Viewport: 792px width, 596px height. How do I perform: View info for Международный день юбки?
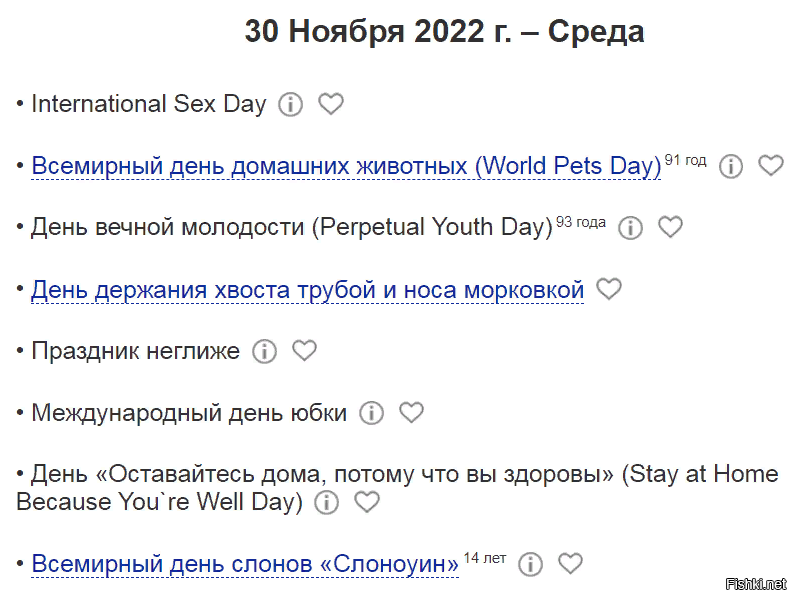[x=371, y=413]
